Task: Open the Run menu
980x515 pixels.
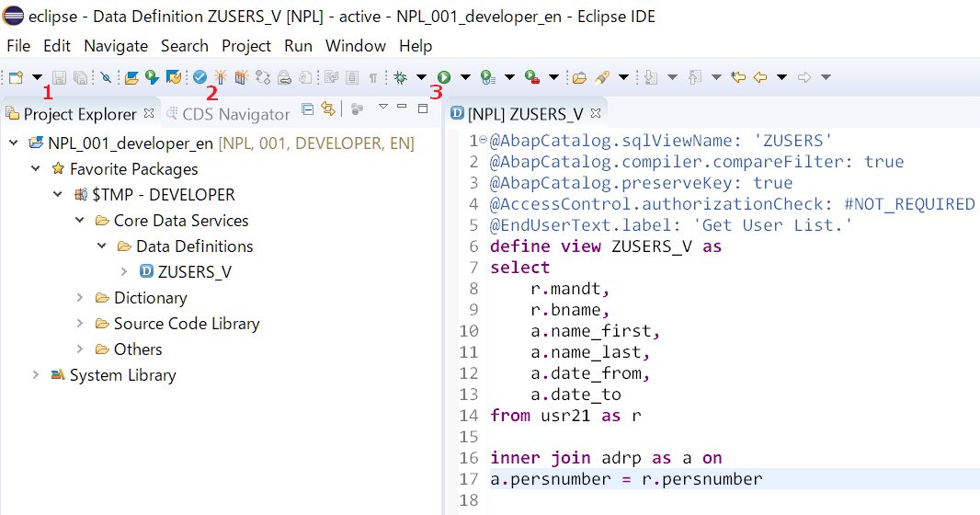Action: [x=298, y=46]
